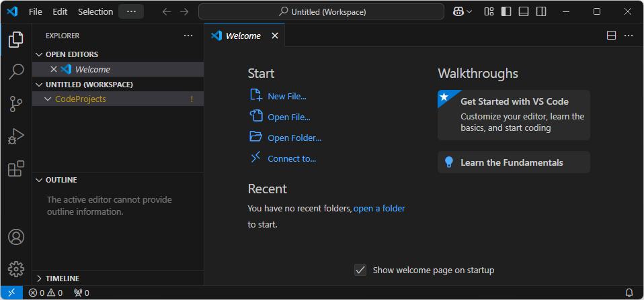Open the Search view in activity bar
The height and width of the screenshot is (300, 644).
point(16,72)
